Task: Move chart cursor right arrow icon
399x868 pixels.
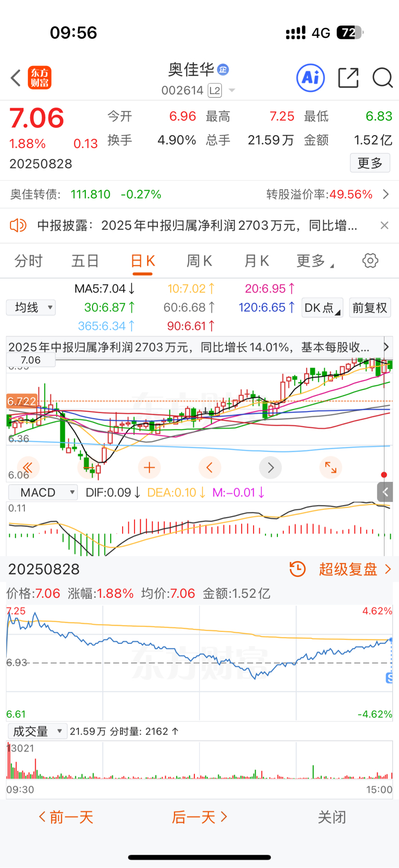Action: [x=270, y=468]
